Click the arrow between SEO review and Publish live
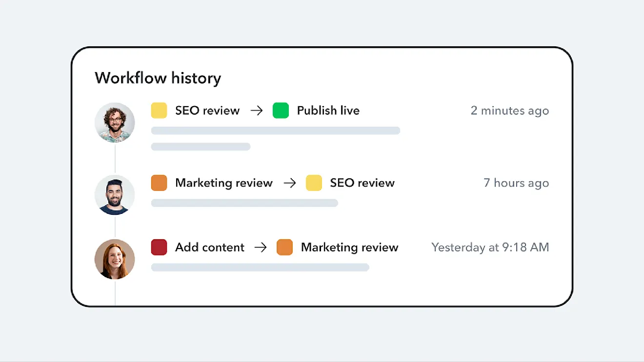The image size is (644, 362). pyautogui.click(x=257, y=111)
